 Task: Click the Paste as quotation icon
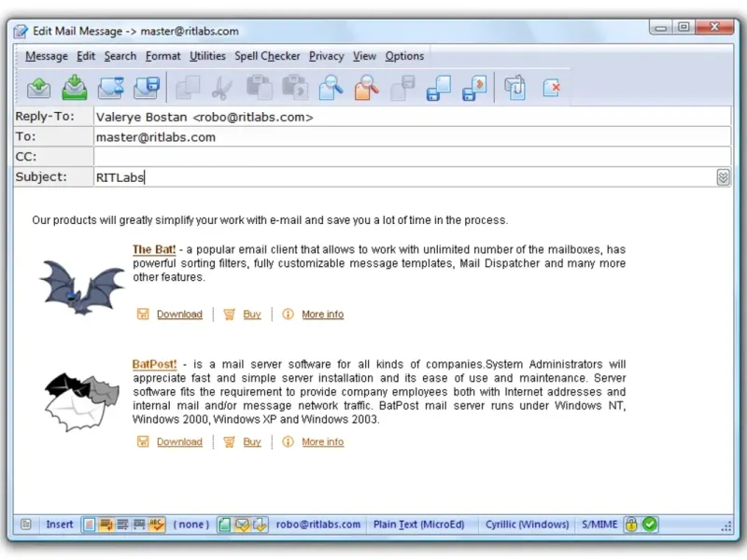295,88
